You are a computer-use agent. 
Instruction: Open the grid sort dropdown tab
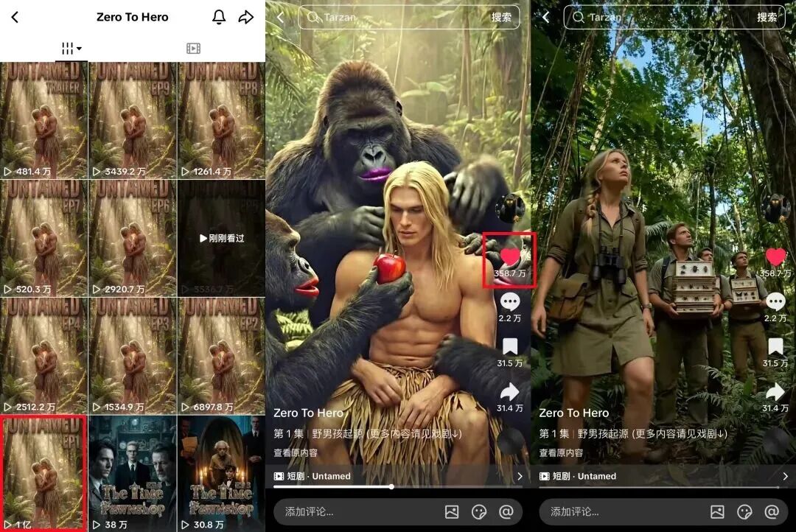(x=71, y=48)
